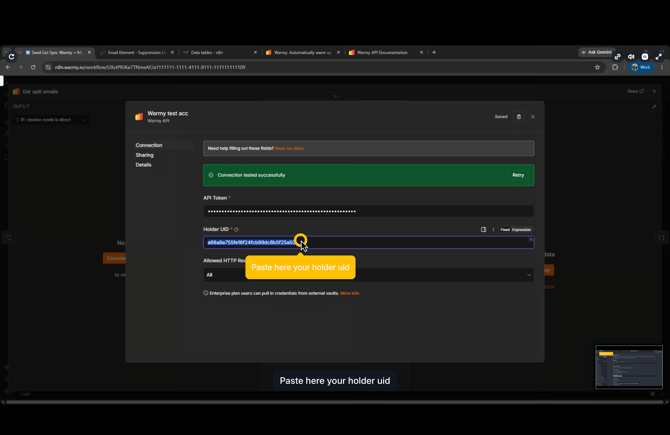Close the Get split emails node panel

(x=654, y=91)
